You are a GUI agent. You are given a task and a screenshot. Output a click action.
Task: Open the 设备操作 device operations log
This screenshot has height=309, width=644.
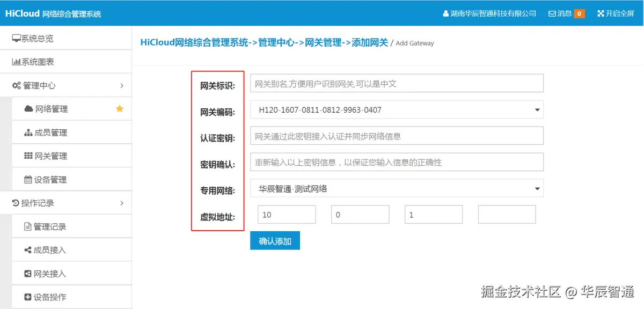coord(52,297)
